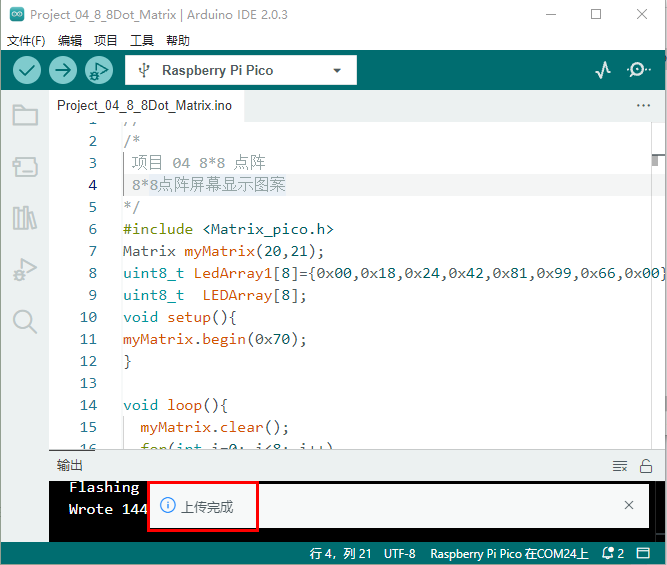Open the 文件(F) menu
This screenshot has width=667, height=565.
tap(26, 41)
